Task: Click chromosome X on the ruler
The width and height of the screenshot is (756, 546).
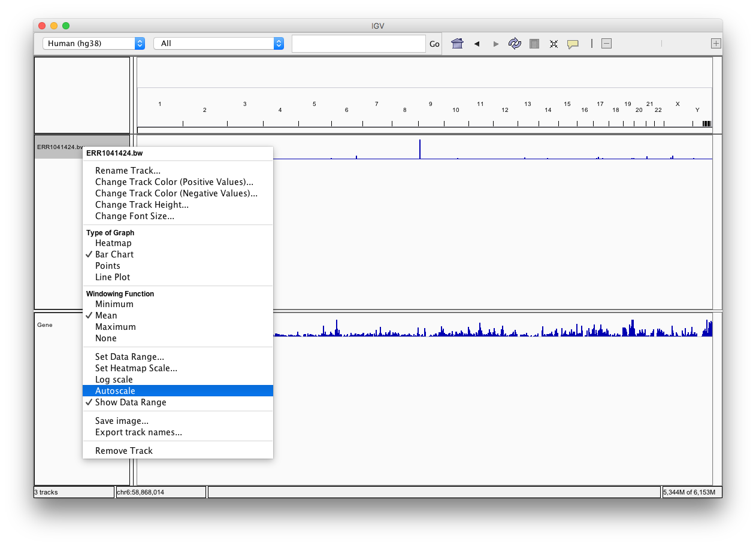Action: click(x=678, y=104)
